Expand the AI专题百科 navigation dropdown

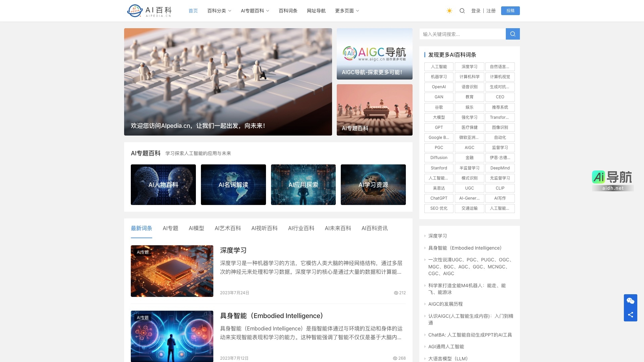point(255,11)
